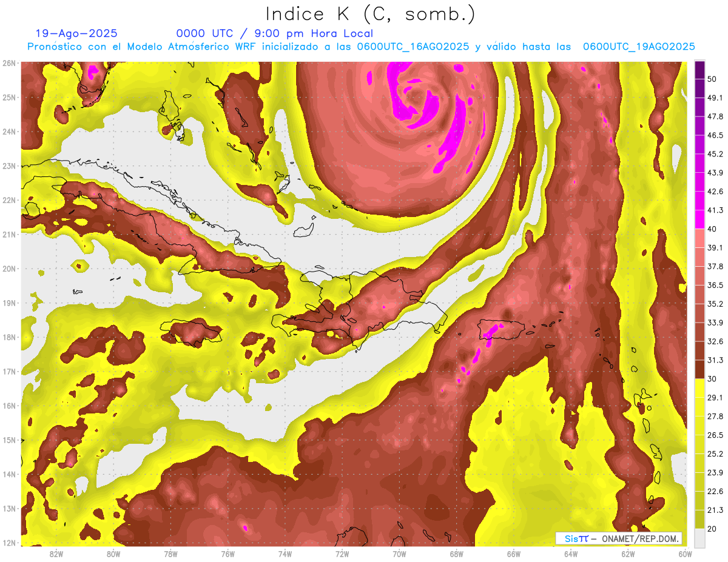The width and height of the screenshot is (728, 562).
Task: Click the legend value "36.5"
Action: coord(715,285)
